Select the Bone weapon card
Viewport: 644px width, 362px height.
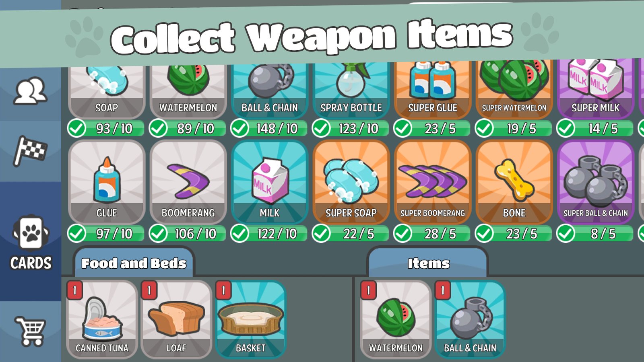point(514,182)
